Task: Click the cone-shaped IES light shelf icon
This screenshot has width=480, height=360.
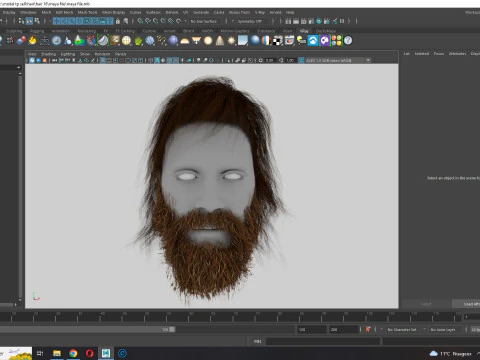Action: (220, 41)
